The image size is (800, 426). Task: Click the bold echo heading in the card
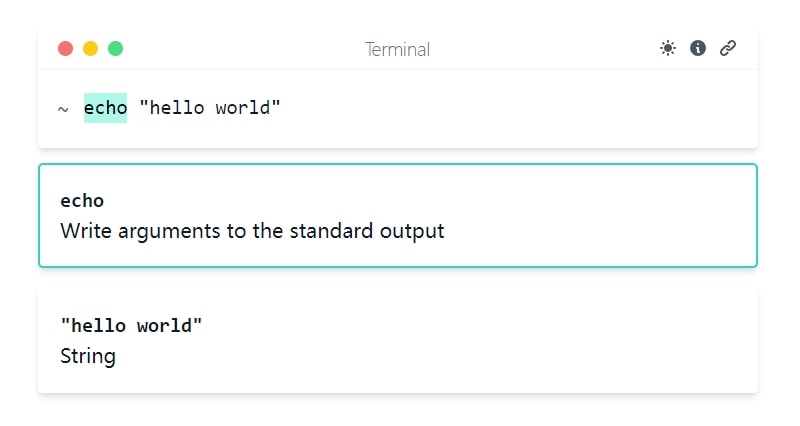(x=82, y=201)
